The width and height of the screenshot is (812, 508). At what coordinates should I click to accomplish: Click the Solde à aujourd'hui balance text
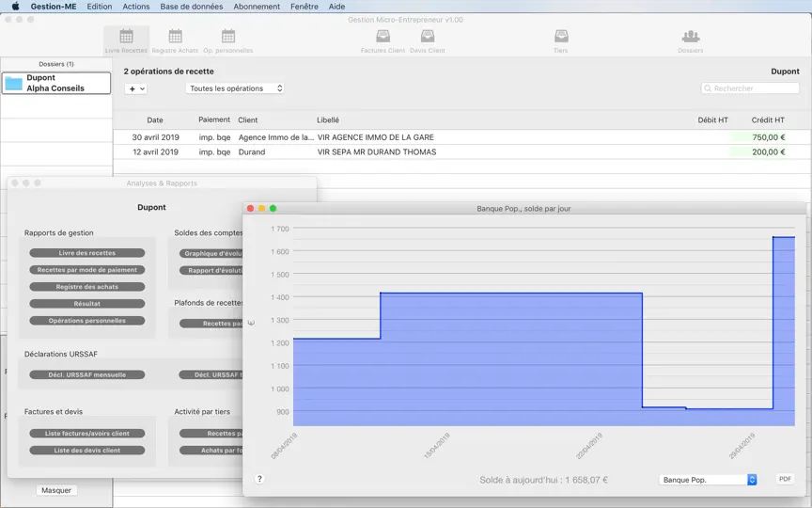(x=544, y=480)
